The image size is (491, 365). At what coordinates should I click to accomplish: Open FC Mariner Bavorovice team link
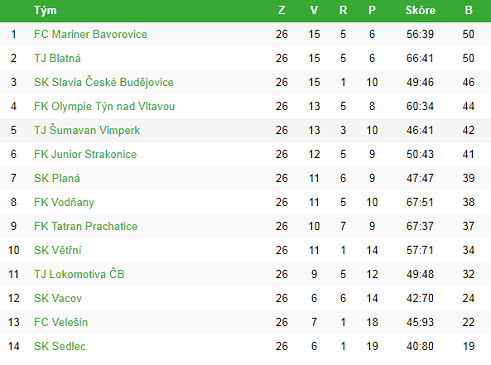[90, 34]
